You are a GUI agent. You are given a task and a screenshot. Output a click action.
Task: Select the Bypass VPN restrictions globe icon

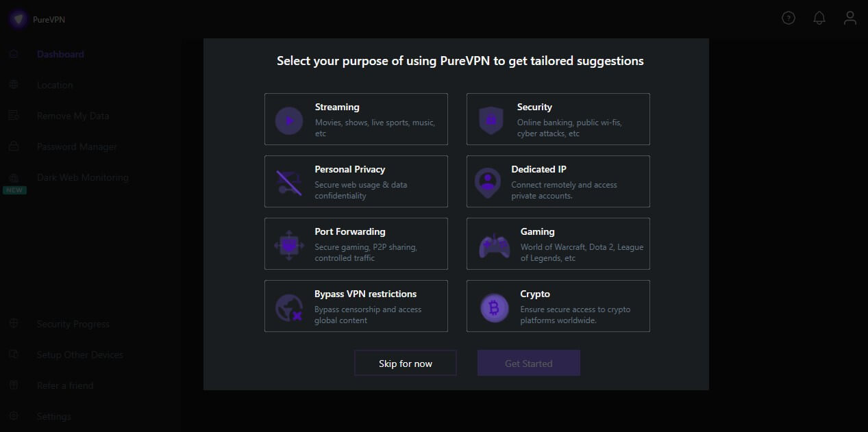click(288, 306)
